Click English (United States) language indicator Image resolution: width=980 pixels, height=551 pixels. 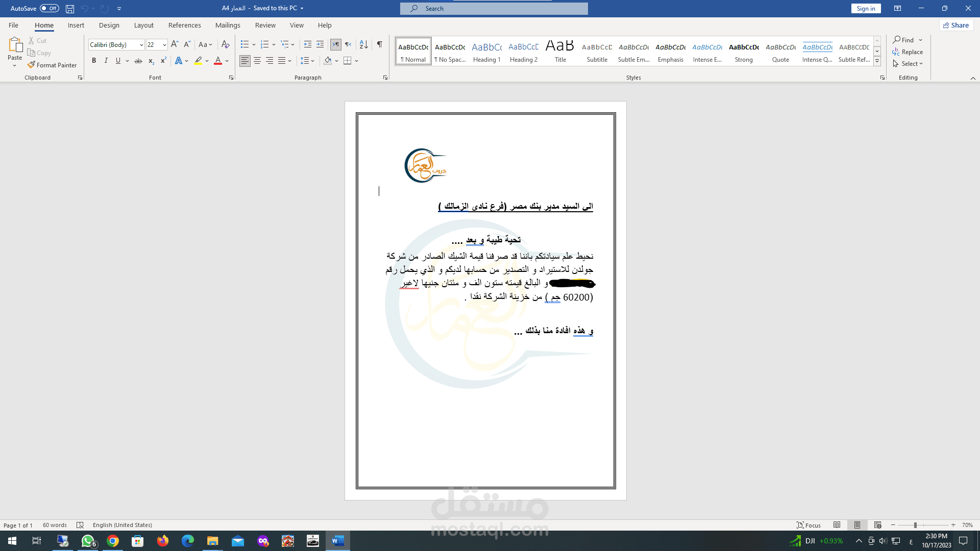[122, 525]
